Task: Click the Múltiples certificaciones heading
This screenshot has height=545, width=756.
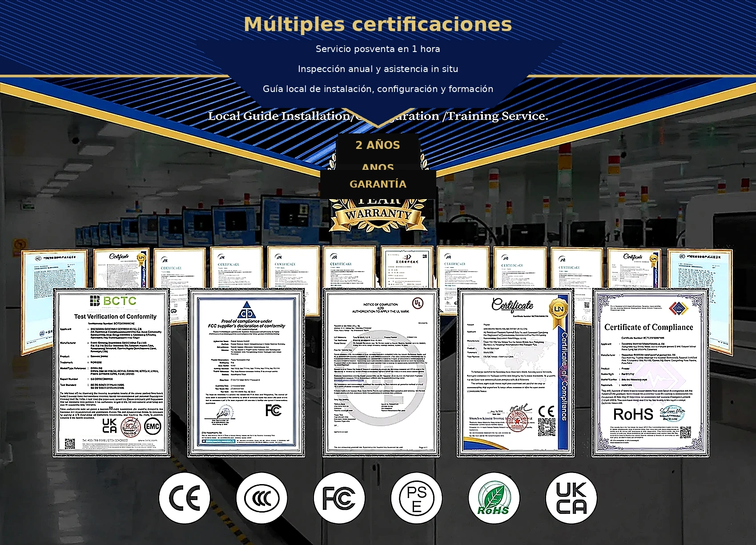Action: click(x=378, y=24)
